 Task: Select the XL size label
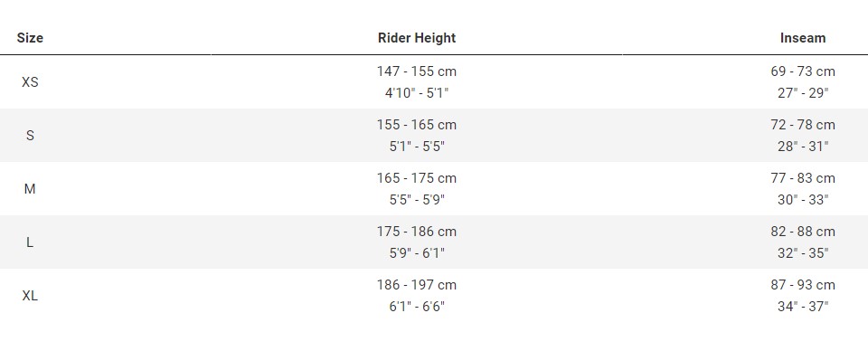(30, 296)
